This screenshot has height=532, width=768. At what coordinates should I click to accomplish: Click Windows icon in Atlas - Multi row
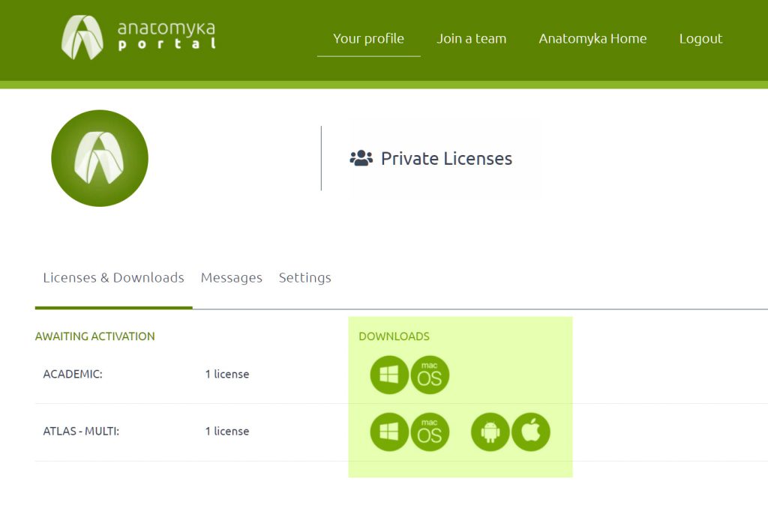(x=389, y=432)
